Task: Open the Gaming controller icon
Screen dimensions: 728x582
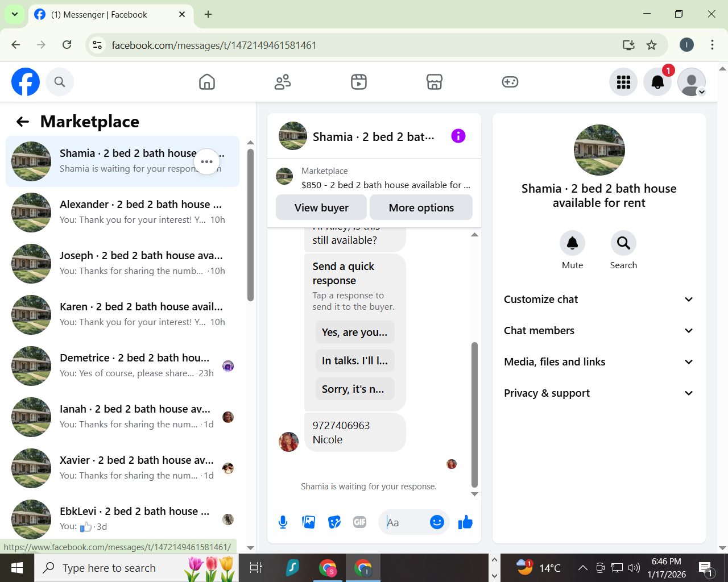Action: [510, 82]
